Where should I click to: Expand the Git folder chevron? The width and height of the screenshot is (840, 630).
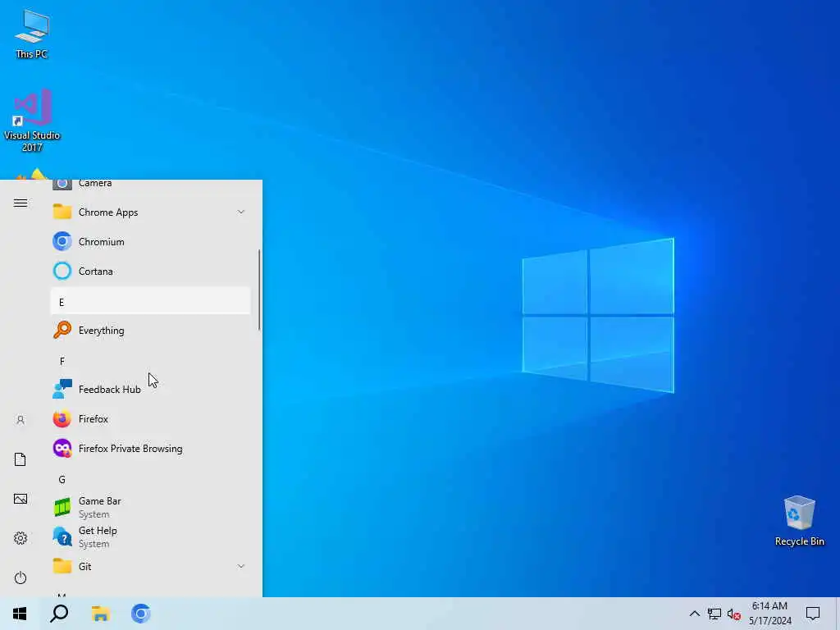pos(241,566)
